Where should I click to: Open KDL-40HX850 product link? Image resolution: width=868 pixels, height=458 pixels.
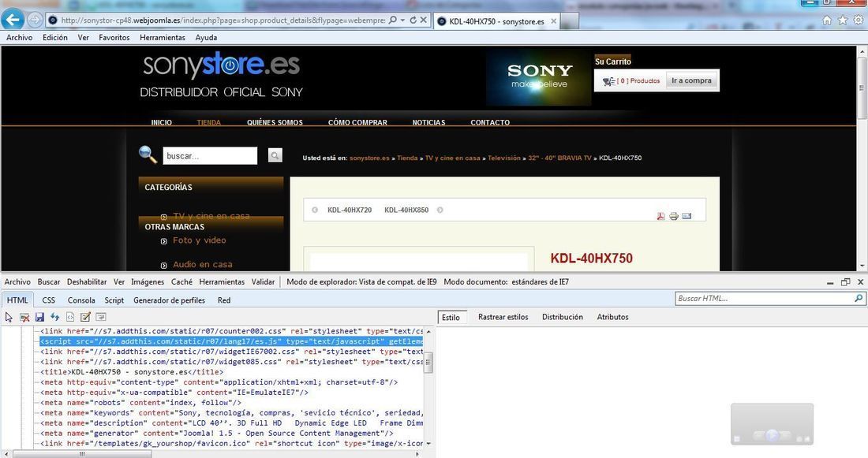(x=406, y=210)
